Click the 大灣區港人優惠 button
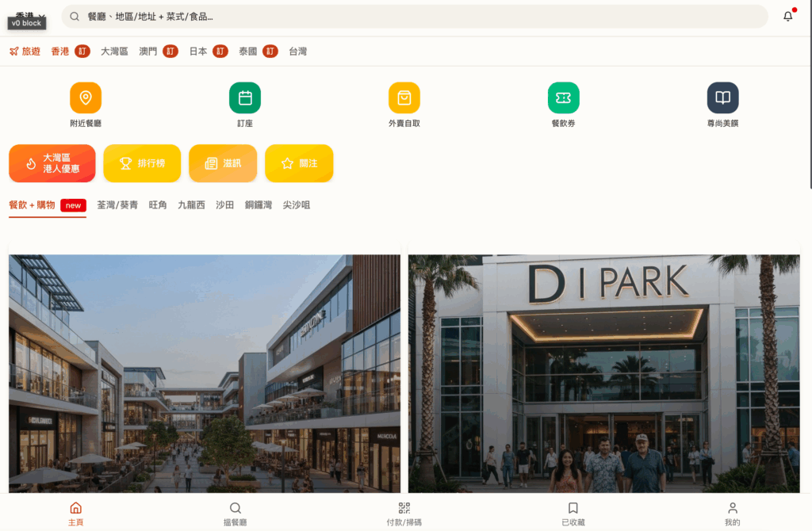This screenshot has height=531, width=812. (52, 163)
